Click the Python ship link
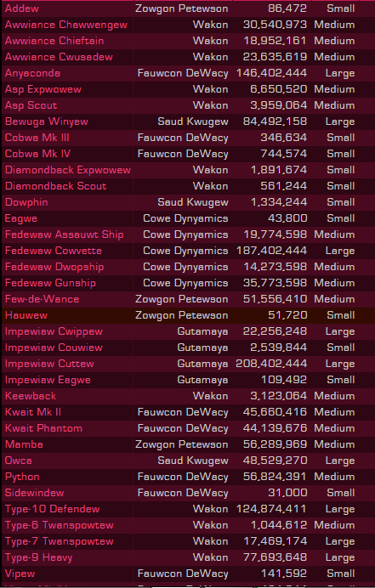 pyautogui.click(x=22, y=477)
